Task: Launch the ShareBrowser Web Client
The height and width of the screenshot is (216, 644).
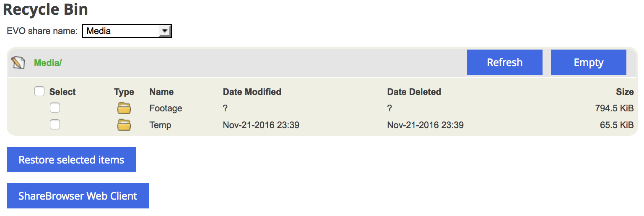Action: pos(78,196)
